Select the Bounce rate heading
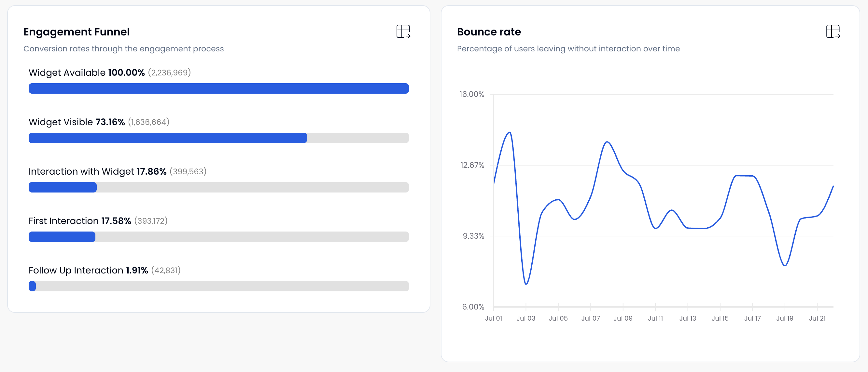The width and height of the screenshot is (868, 372). [489, 32]
